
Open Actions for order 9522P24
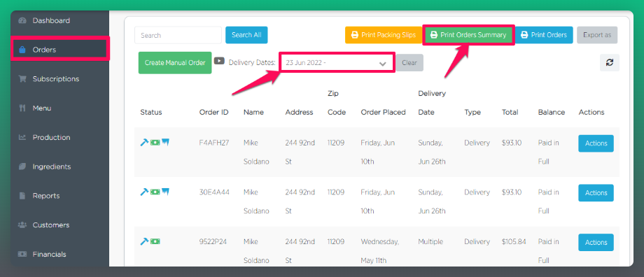(596, 243)
